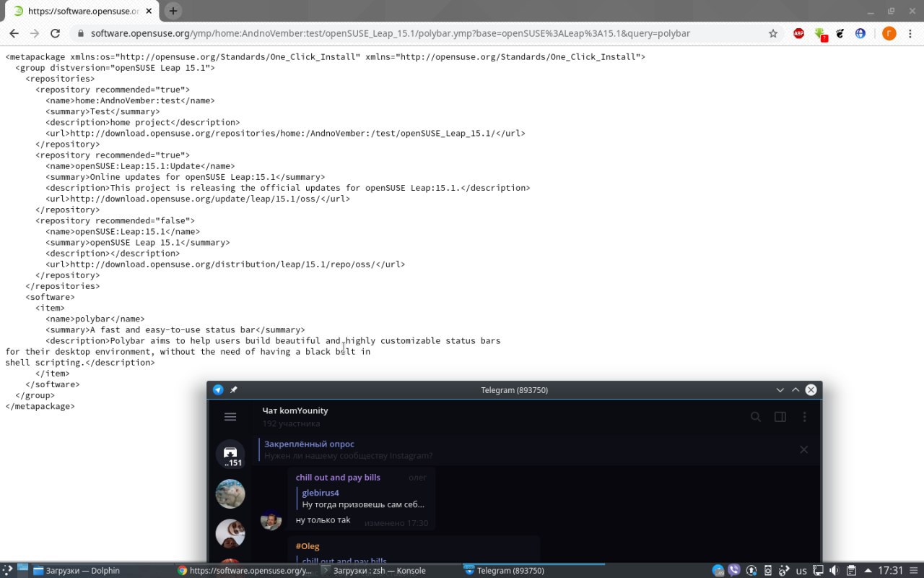
Task: Open Telegram system tray icon
Action: coord(718,570)
